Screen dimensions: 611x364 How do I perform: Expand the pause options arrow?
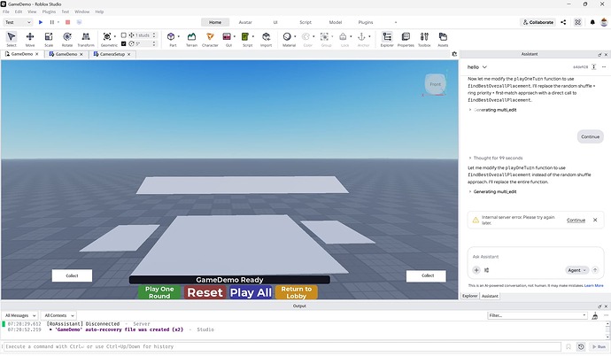[58, 22]
